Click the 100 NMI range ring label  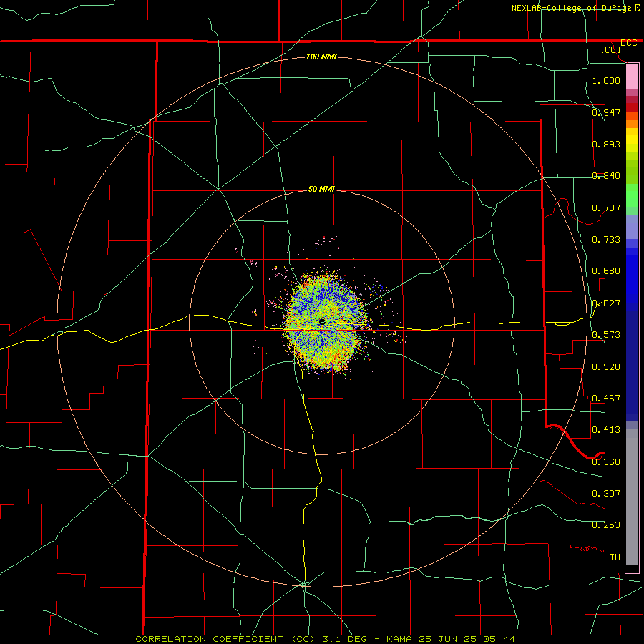point(321,57)
